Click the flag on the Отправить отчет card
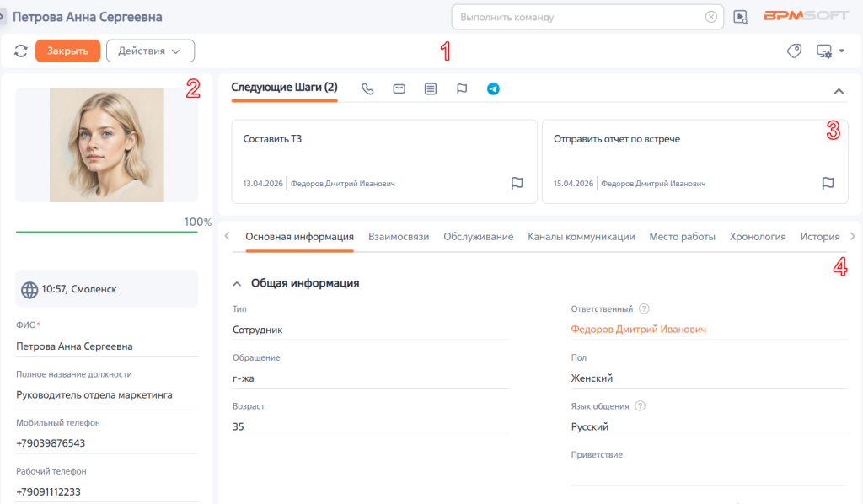The width and height of the screenshot is (863, 504). [x=828, y=183]
